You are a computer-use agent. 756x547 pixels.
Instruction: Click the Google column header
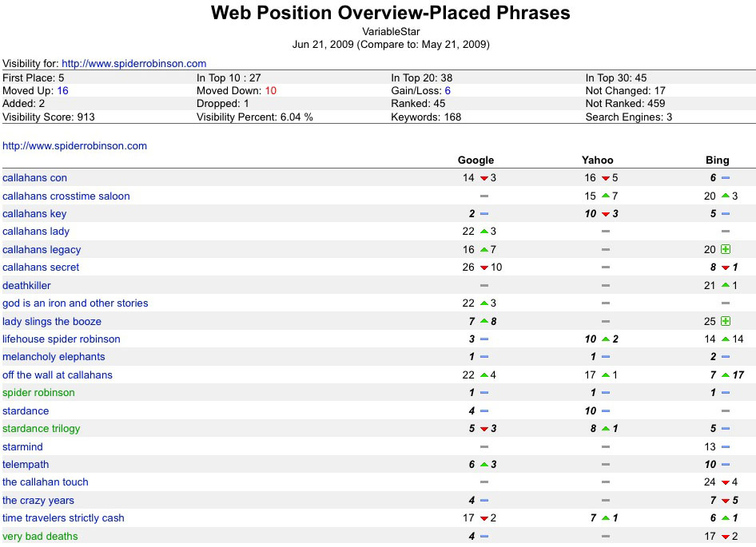point(475,160)
